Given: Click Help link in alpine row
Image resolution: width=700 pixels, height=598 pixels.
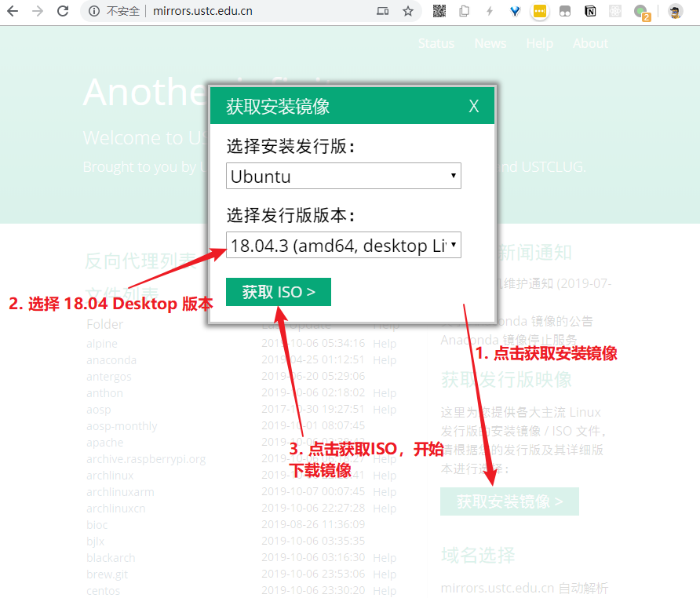Looking at the screenshot, I should tap(385, 344).
